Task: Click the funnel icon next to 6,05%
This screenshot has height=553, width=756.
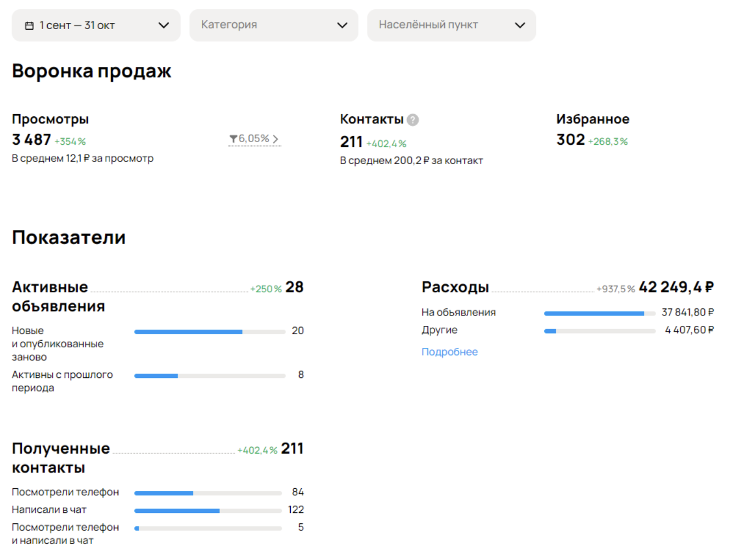Action: click(x=233, y=139)
